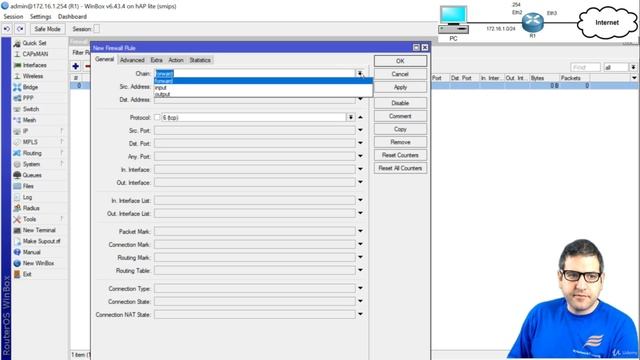The width and height of the screenshot is (640, 360).
Task: Click Cancel button
Action: [400, 74]
